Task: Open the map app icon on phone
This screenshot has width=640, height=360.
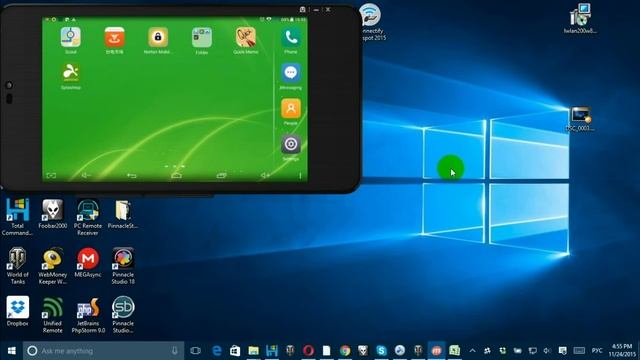Action: [71, 38]
